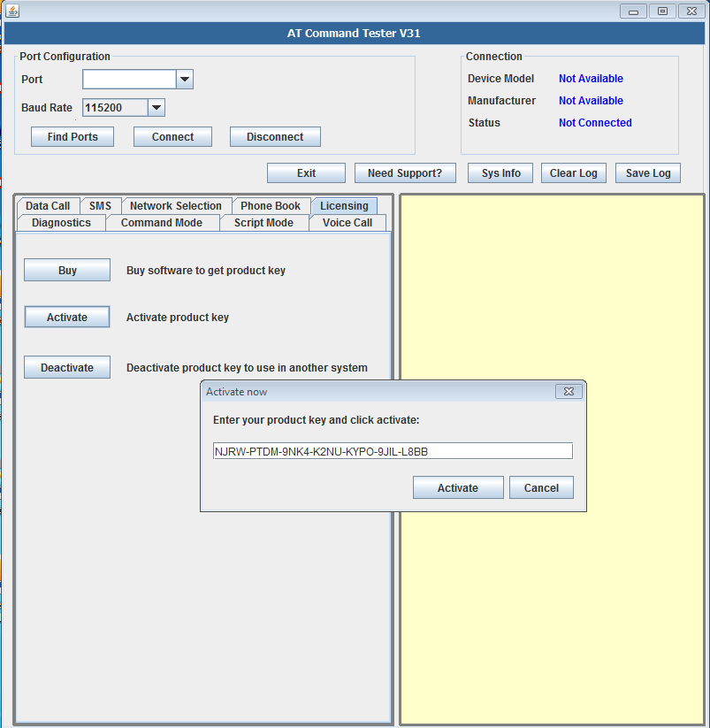Open Need Support? help
Viewport: 710px width, 728px height.
(405, 172)
